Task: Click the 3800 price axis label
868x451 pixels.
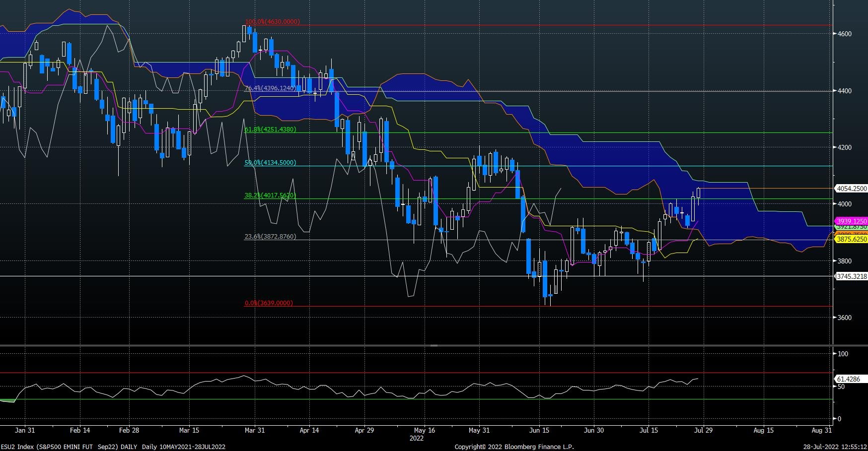Action: tap(844, 261)
